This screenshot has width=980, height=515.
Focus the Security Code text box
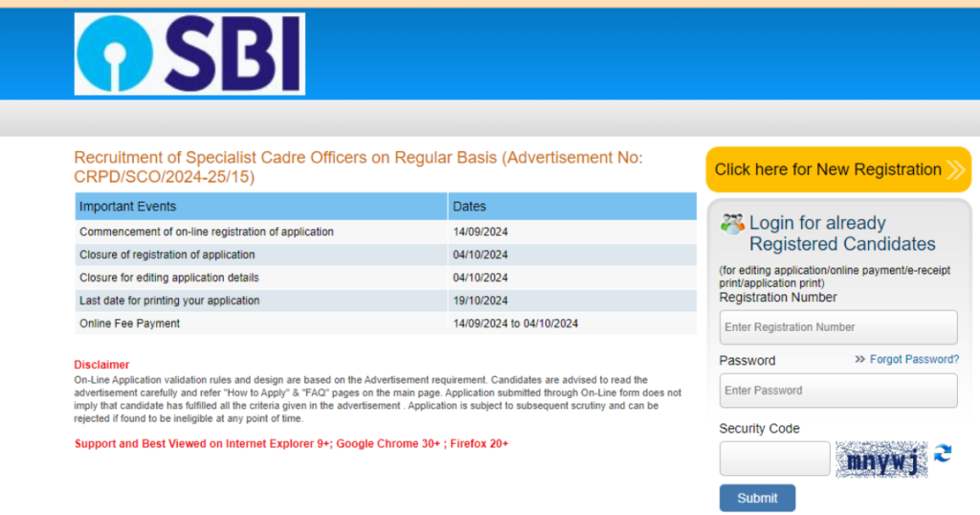[x=774, y=459]
